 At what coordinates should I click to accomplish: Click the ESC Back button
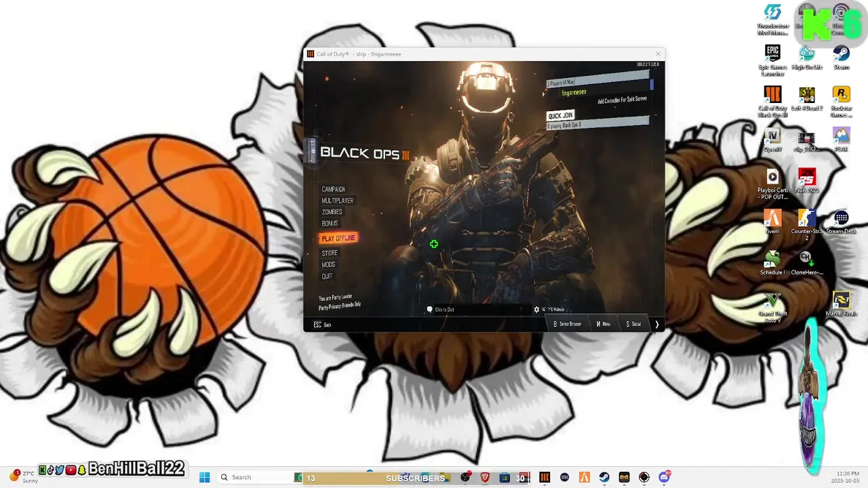click(x=323, y=325)
